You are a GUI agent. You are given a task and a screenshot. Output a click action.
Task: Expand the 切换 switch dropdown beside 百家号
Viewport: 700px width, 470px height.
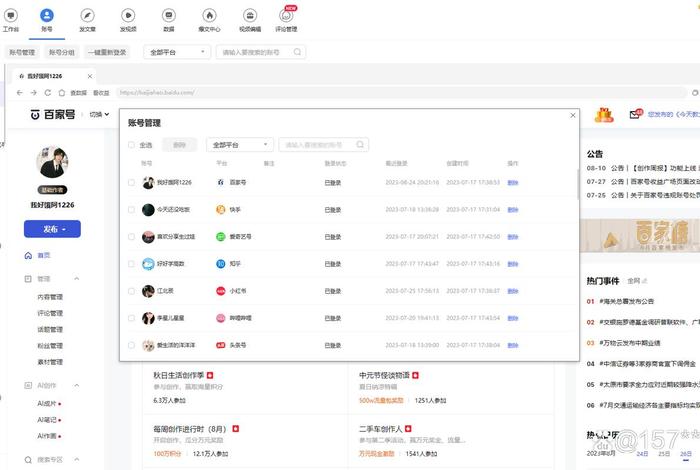[99, 114]
